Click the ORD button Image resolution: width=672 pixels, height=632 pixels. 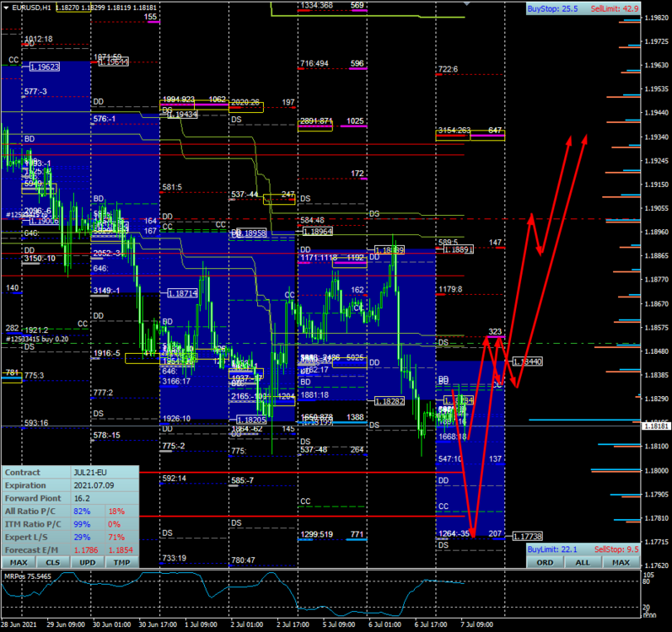[545, 563]
